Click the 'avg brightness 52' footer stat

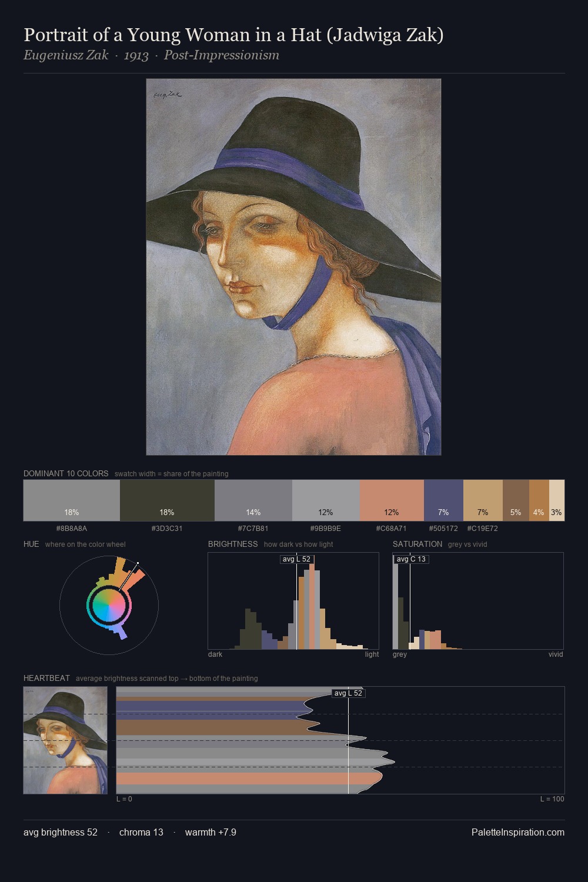61,832
